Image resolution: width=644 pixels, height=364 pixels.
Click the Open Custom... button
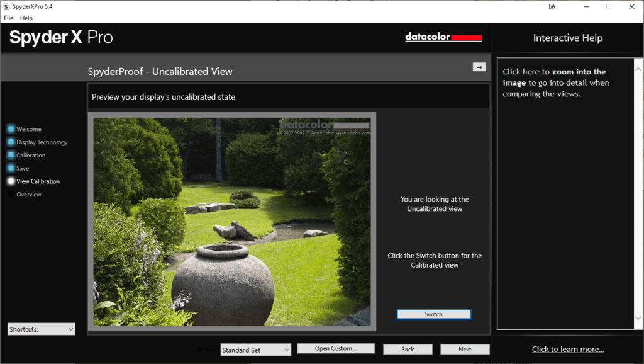pos(336,348)
